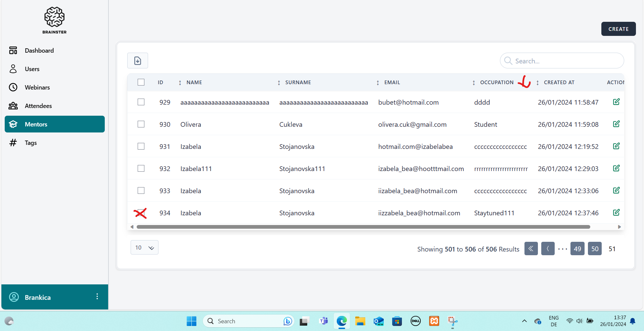Open user options three-dot menu beside Brankica
The height and width of the screenshot is (331, 644).
(97, 296)
